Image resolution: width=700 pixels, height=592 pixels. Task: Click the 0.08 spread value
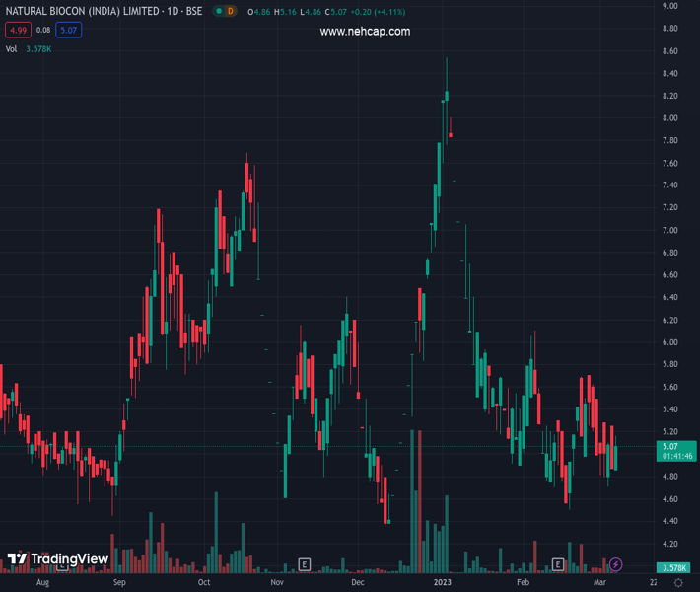[43, 31]
